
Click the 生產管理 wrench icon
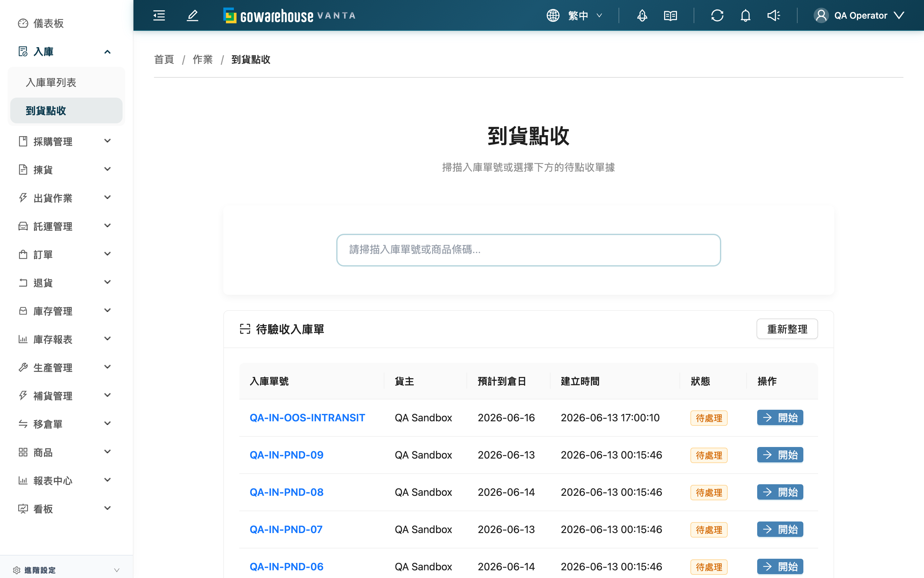coord(23,367)
